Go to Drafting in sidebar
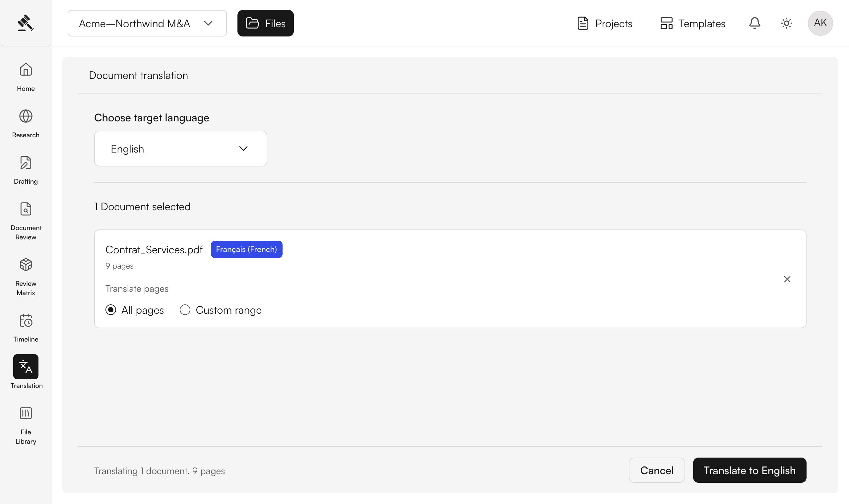The image size is (849, 504). pyautogui.click(x=26, y=170)
